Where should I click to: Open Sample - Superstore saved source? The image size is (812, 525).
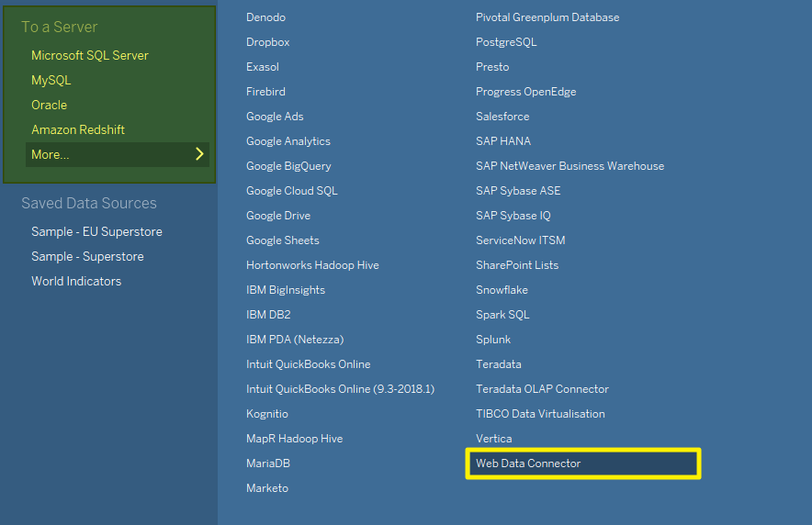point(87,256)
